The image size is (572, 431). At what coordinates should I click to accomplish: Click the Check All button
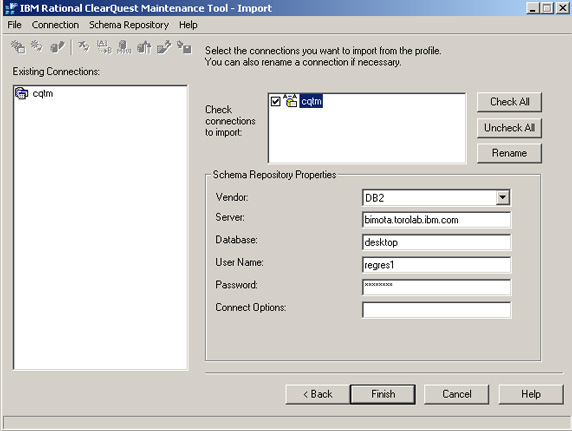tap(509, 102)
